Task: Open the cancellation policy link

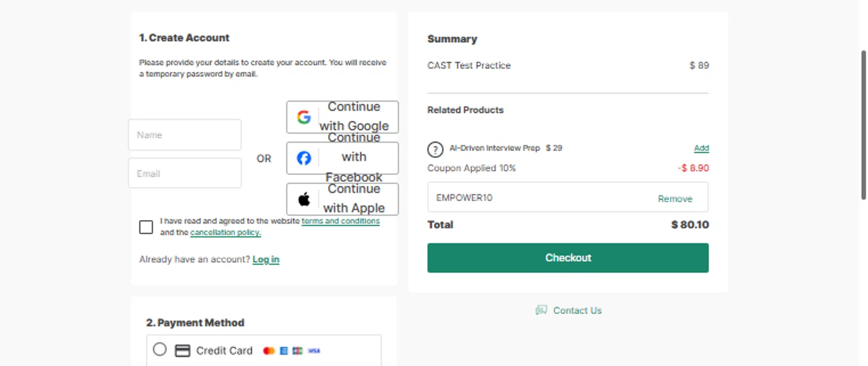Action: 226,233
